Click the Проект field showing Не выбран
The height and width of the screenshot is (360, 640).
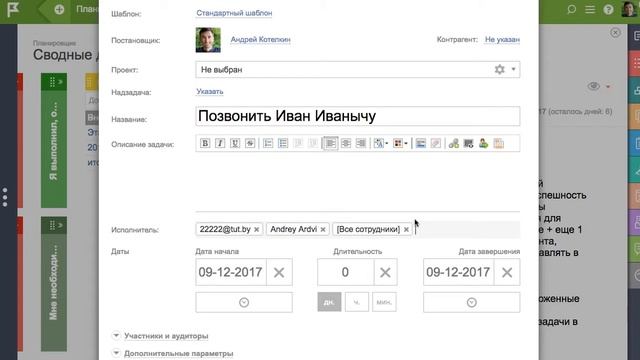pos(358,69)
